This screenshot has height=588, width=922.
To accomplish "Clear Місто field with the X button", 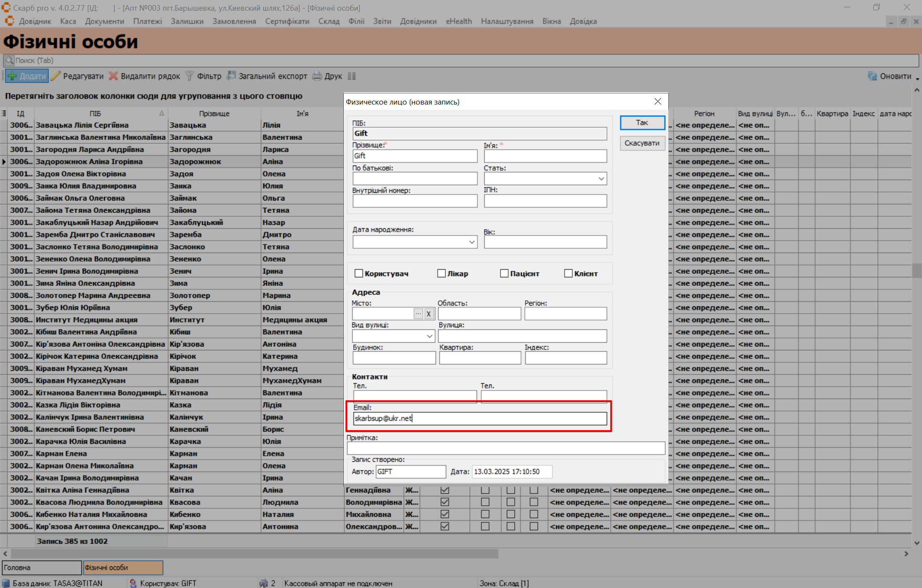I will click(429, 314).
